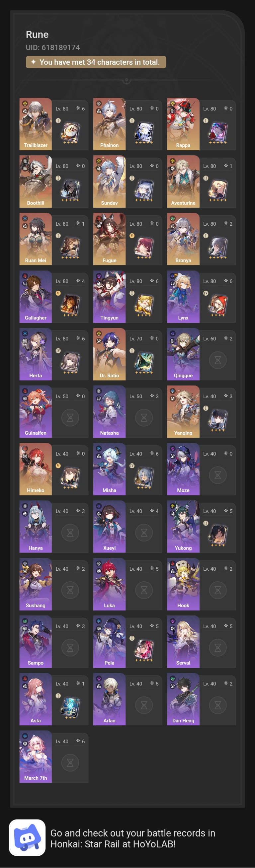Viewport: 255px width, 868px height.
Task: Select the Boothill character card
Action: point(54,181)
